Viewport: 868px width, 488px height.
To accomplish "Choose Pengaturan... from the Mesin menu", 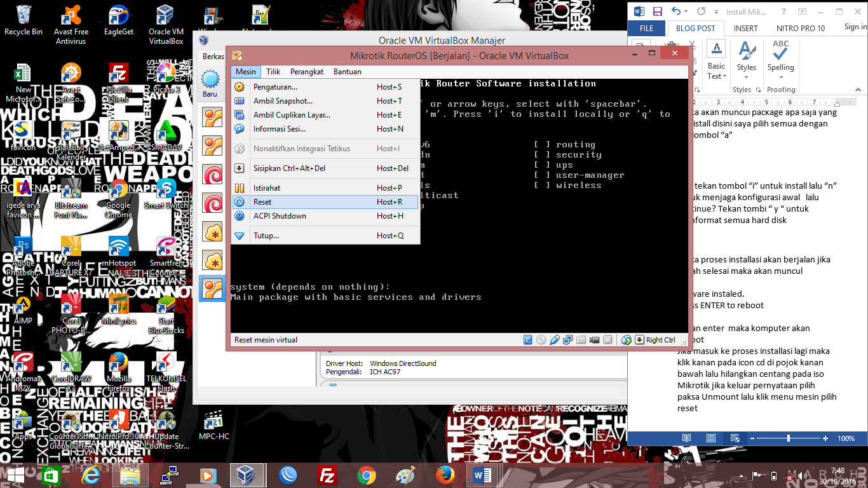I will pyautogui.click(x=326, y=87).
